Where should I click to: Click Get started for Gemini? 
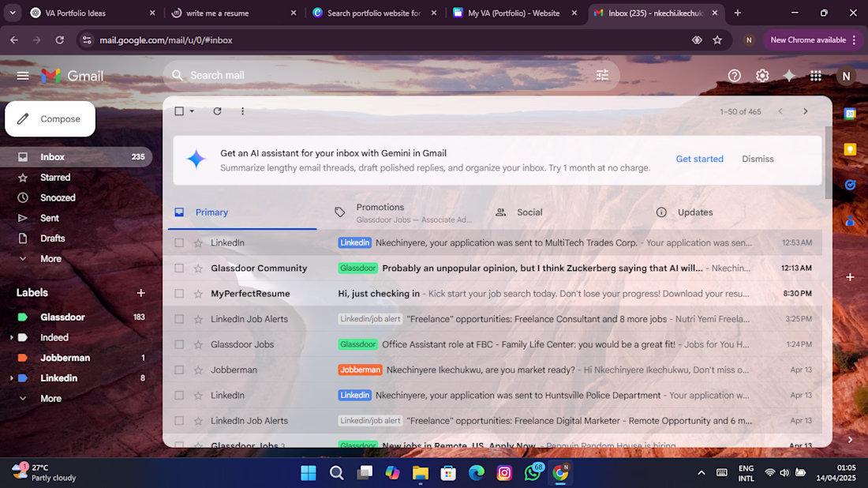pos(700,159)
